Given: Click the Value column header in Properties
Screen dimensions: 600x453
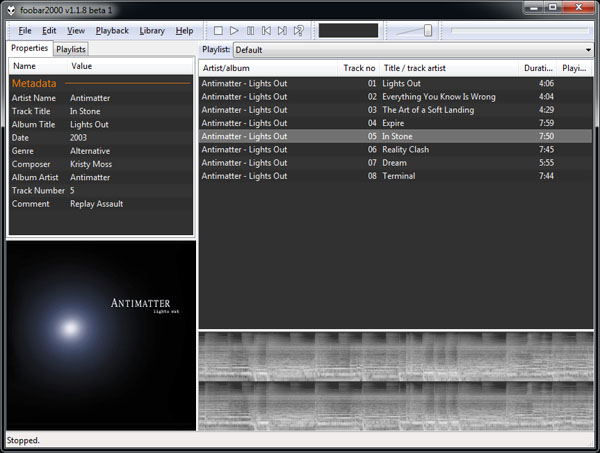Looking at the screenshot, I should click(130, 66).
